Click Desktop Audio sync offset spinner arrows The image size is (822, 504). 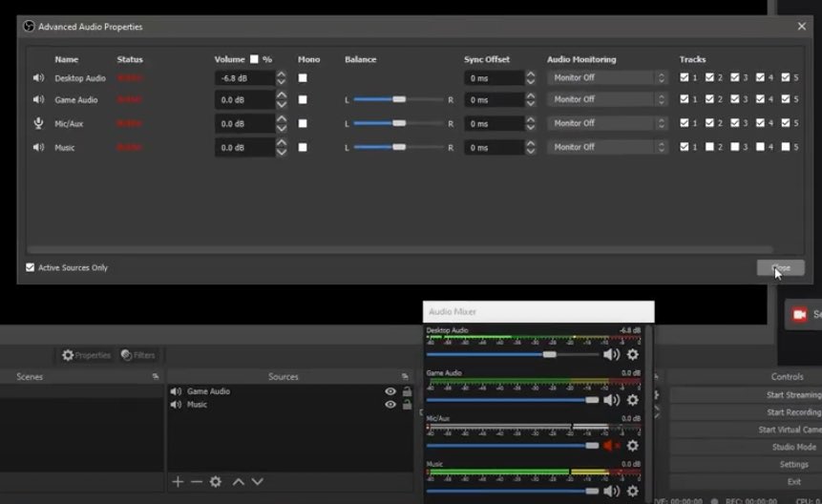pos(531,78)
